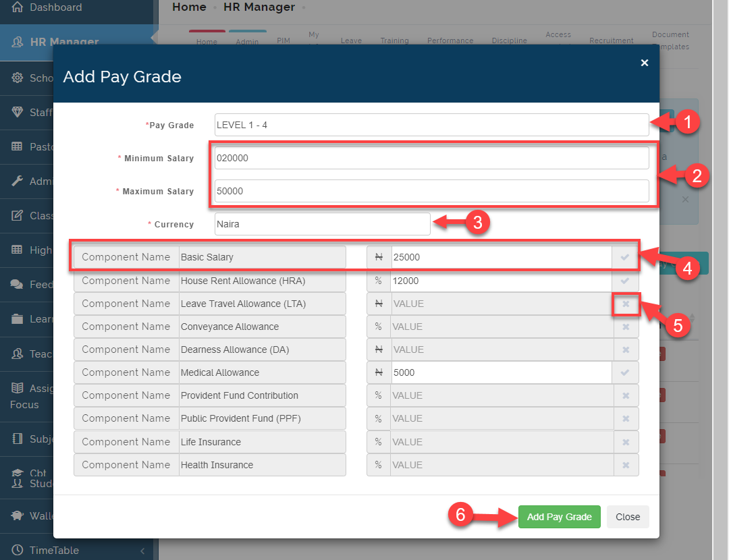Open the Recruitment tab
Image resolution: width=729 pixels, height=560 pixels.
point(611,40)
